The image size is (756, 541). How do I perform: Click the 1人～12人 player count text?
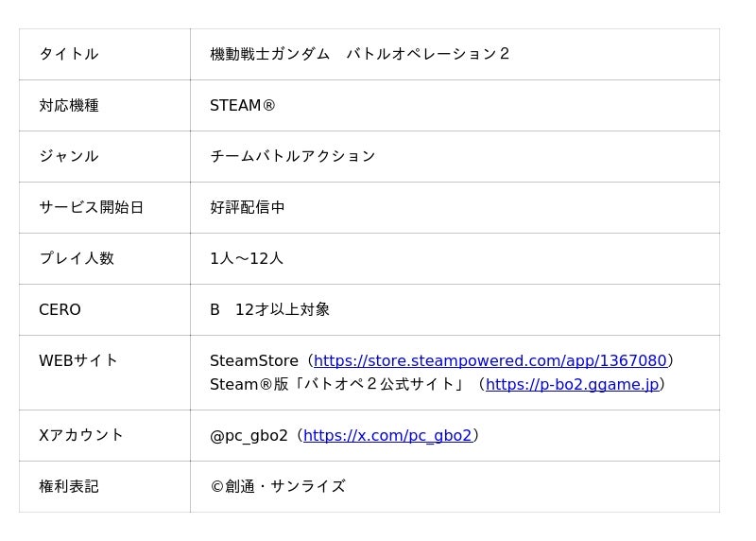pyautogui.click(x=247, y=259)
